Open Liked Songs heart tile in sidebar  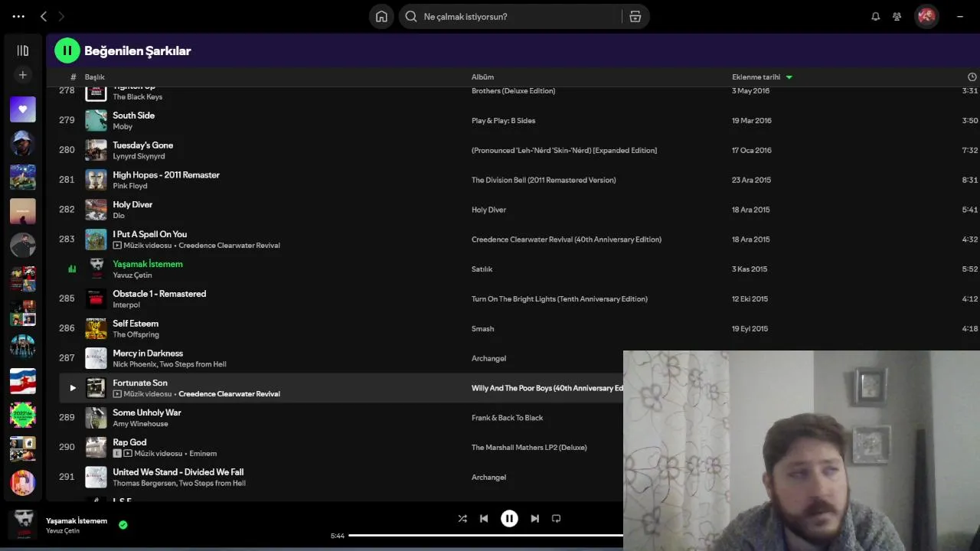[x=23, y=109]
